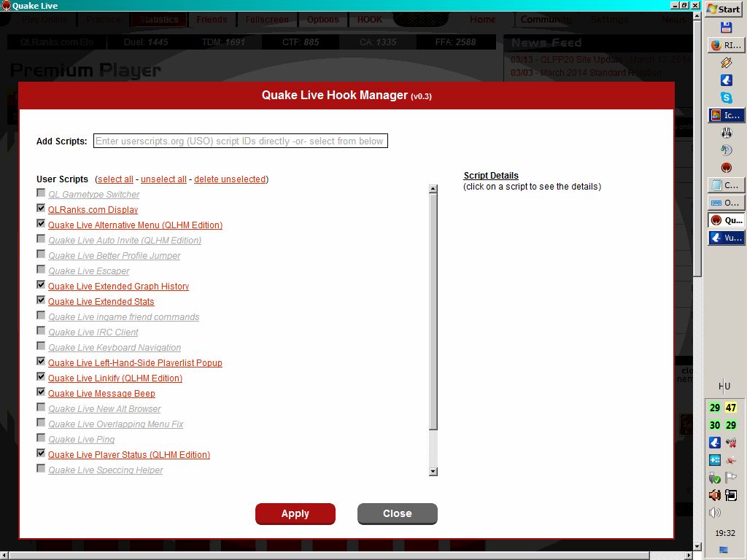Click the Home tab in Quake Live
Image resolution: width=747 pixels, height=560 pixels.
483,20
